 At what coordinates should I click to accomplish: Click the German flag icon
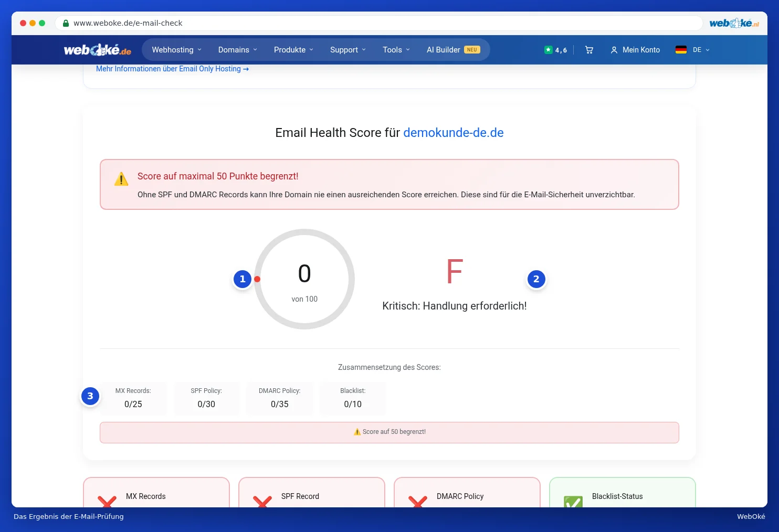click(681, 50)
